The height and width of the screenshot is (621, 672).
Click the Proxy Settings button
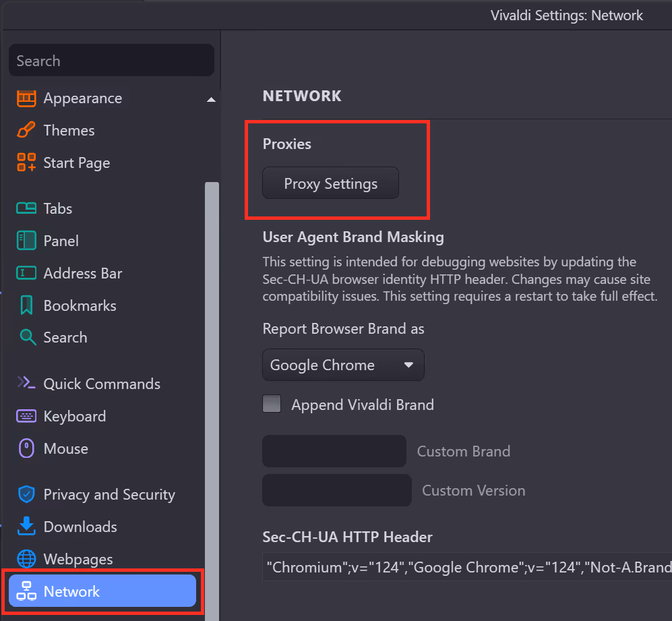point(330,183)
